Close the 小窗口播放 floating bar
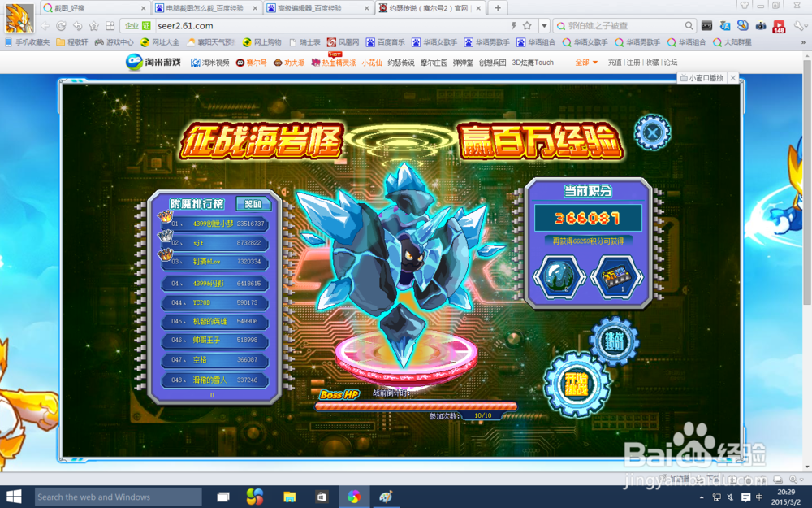Screen dimensions: 812x508 (733, 78)
